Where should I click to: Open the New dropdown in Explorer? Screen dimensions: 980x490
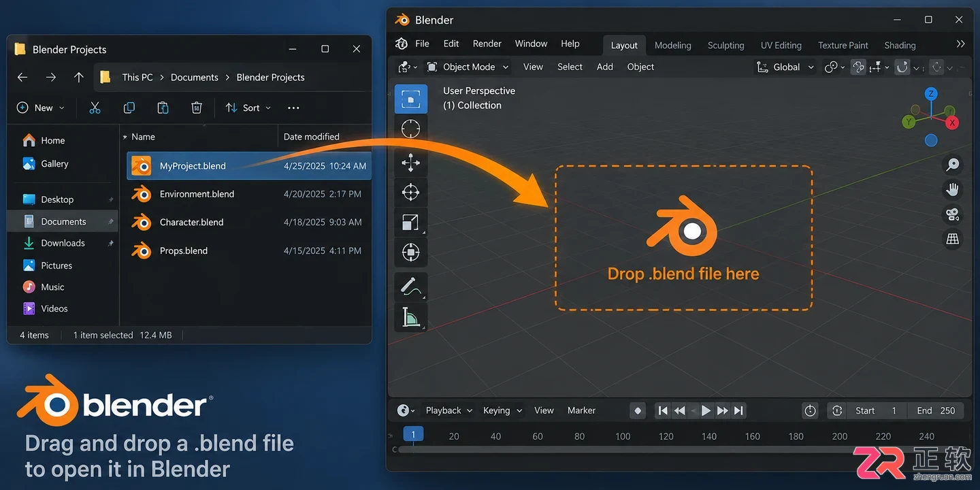40,108
